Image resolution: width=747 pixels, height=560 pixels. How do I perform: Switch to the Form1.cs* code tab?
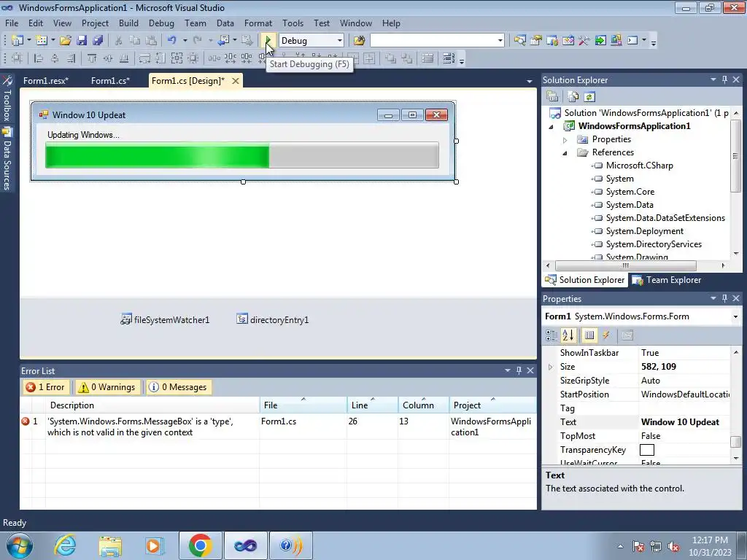point(110,81)
